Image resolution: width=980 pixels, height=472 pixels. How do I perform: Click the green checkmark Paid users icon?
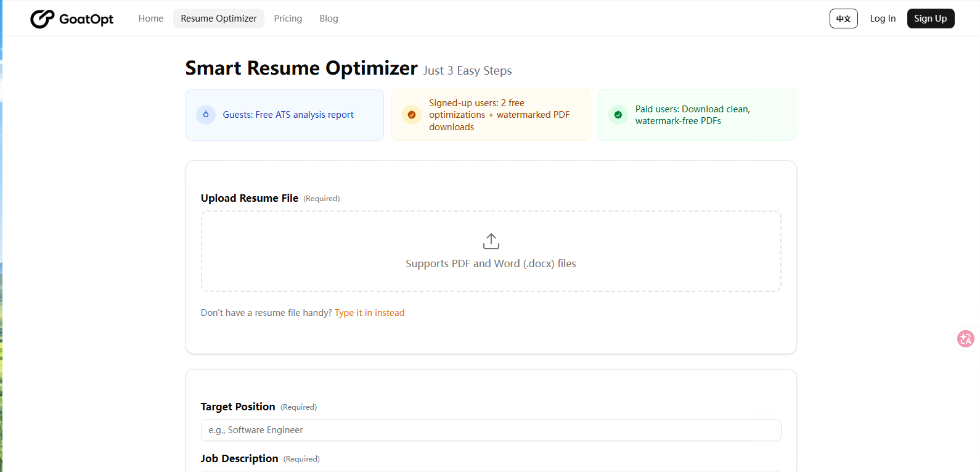(x=618, y=115)
